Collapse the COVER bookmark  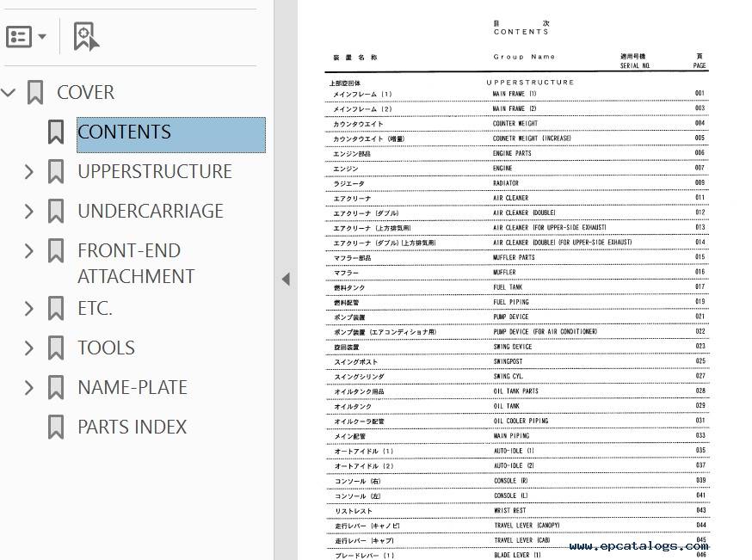coord(8,92)
